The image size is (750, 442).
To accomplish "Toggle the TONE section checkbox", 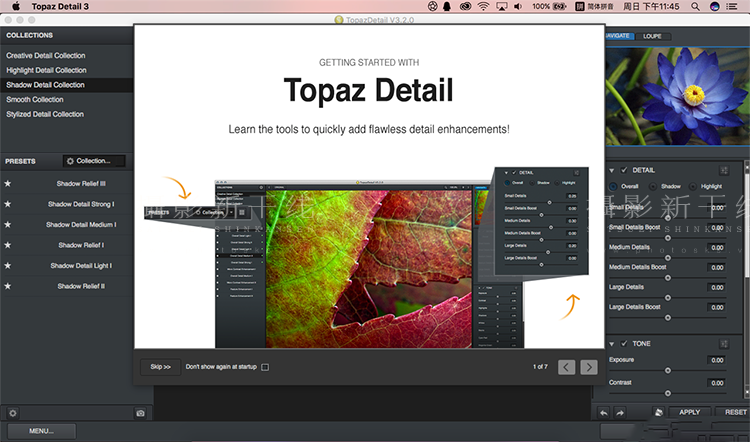I will click(x=624, y=343).
